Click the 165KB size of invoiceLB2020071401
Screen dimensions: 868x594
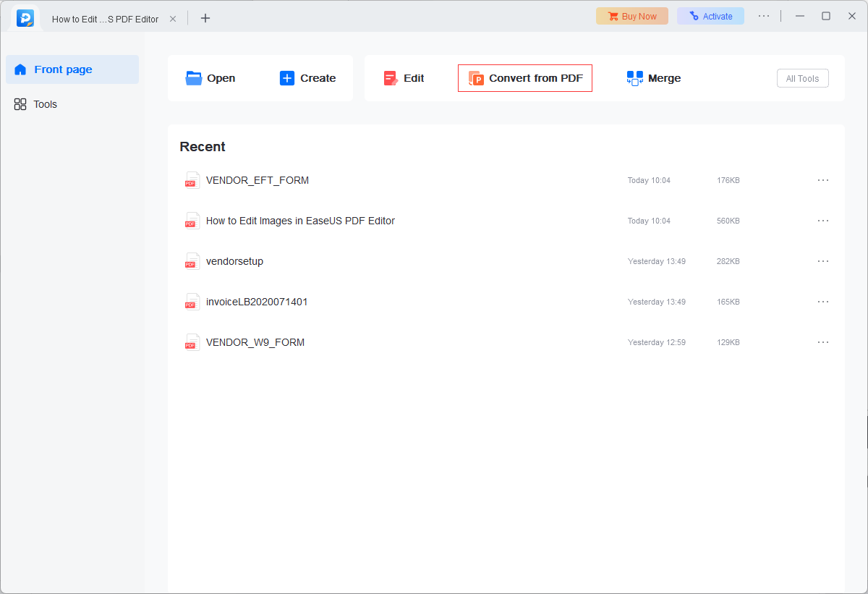(728, 302)
